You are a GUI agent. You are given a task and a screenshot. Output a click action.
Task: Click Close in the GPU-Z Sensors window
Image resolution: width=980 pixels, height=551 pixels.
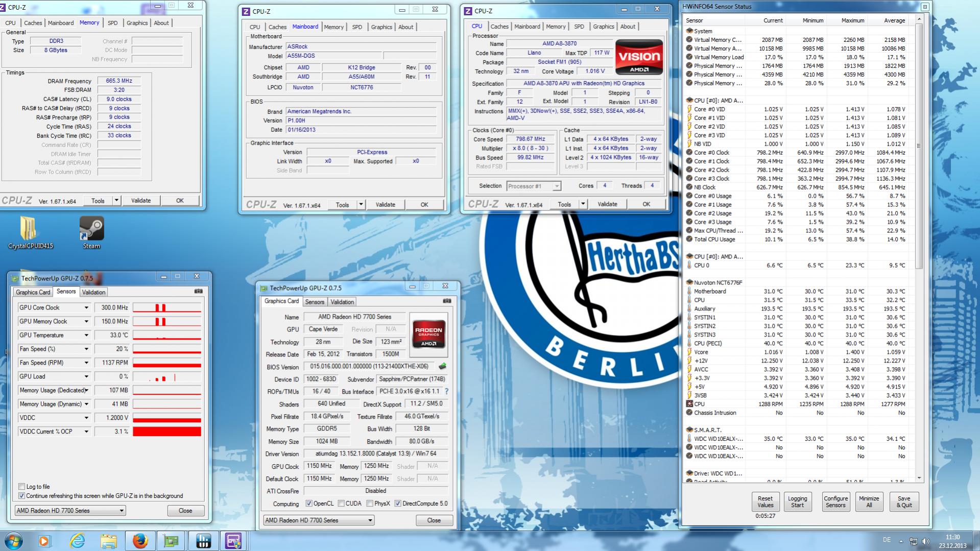tap(185, 511)
